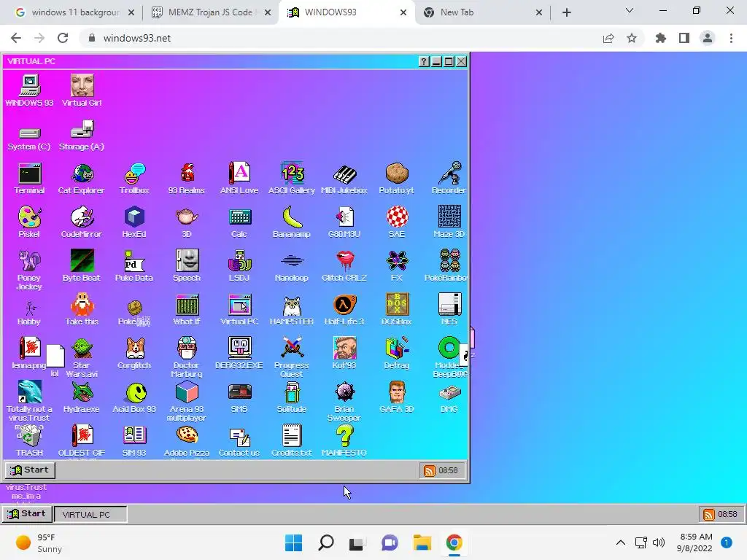Click RSS feed icon inside Virtual PC taskbar
747x560 pixels.
[429, 471]
